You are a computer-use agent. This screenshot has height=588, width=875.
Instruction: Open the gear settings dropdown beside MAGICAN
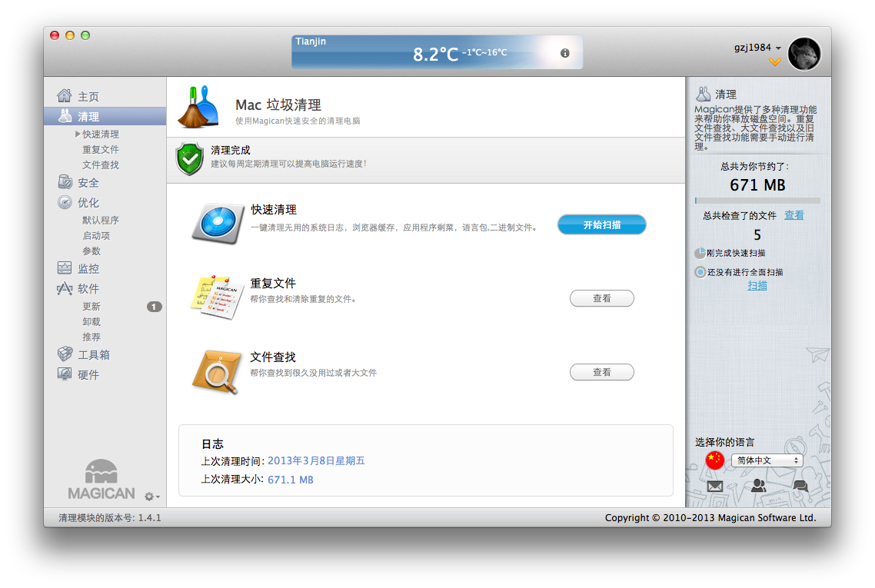(x=151, y=497)
